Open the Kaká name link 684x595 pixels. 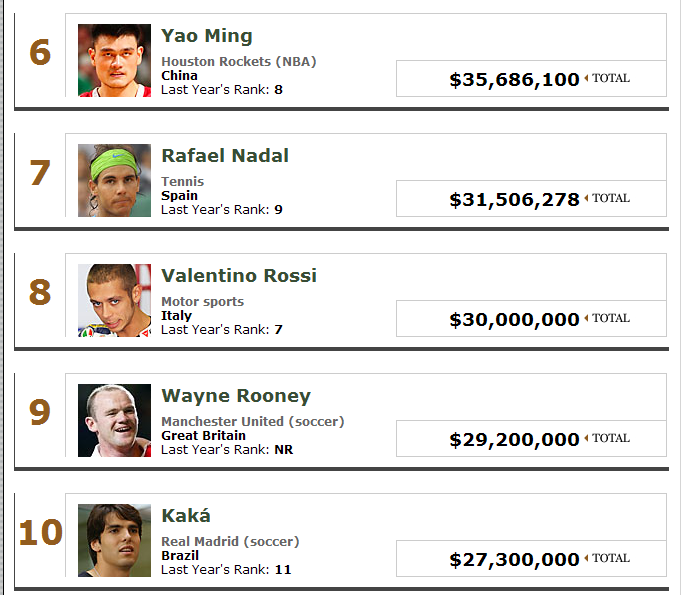[186, 516]
